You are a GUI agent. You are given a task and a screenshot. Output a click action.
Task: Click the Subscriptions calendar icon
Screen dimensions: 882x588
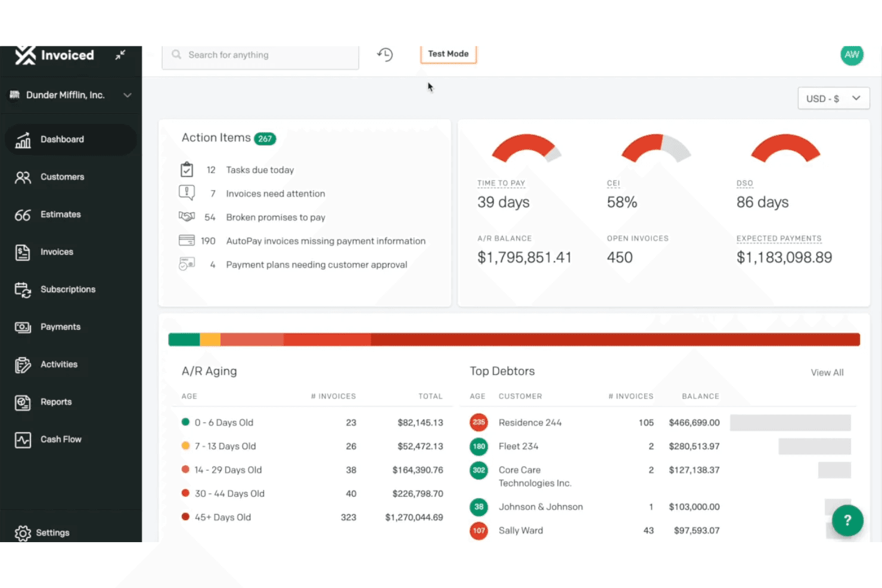click(x=23, y=290)
